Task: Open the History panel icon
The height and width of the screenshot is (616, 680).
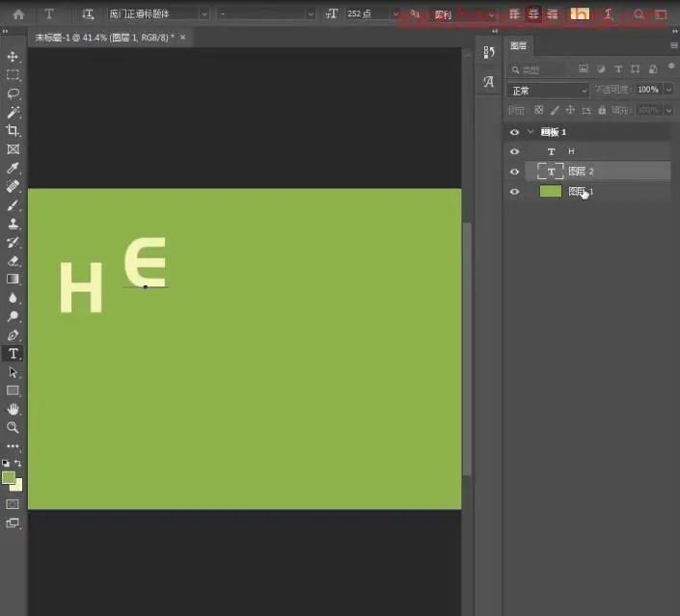Action: point(489,52)
